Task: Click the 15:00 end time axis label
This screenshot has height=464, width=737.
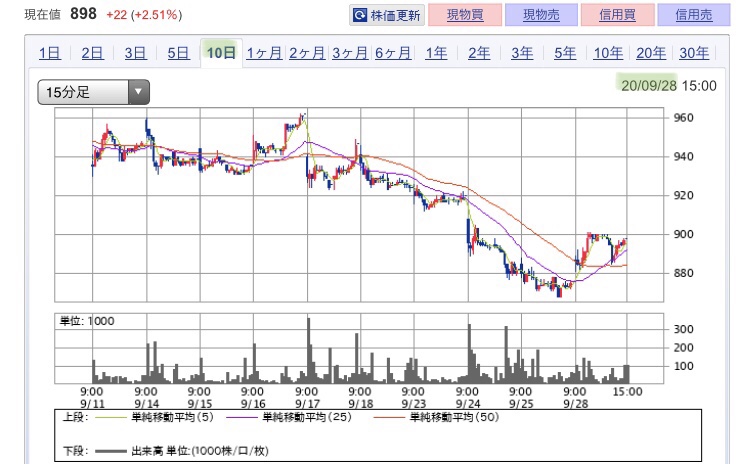Action: [627, 392]
